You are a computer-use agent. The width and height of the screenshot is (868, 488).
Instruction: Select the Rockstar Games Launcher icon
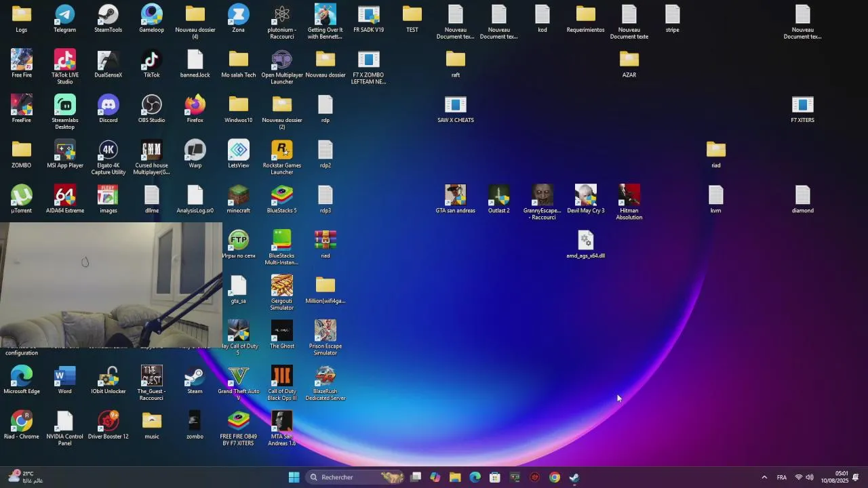pos(282,157)
